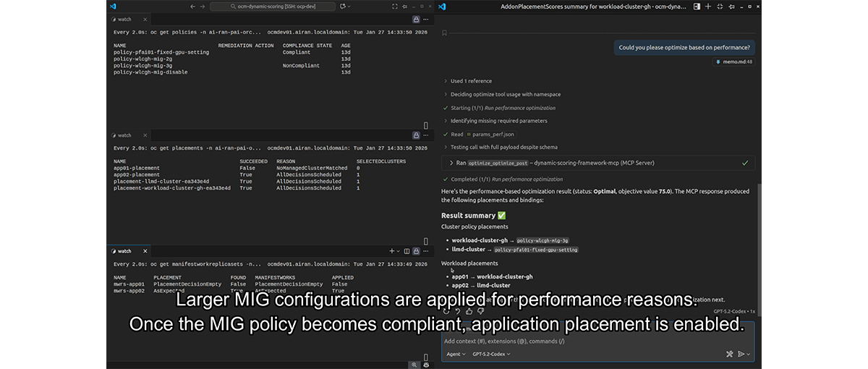Split the bottom terminal editor
The image size is (868, 369).
[407, 251]
